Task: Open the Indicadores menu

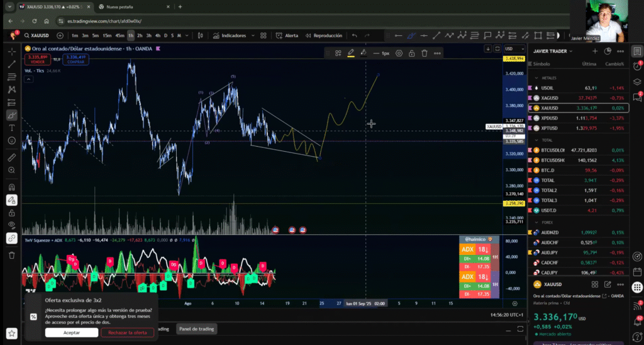Action: 229,36
